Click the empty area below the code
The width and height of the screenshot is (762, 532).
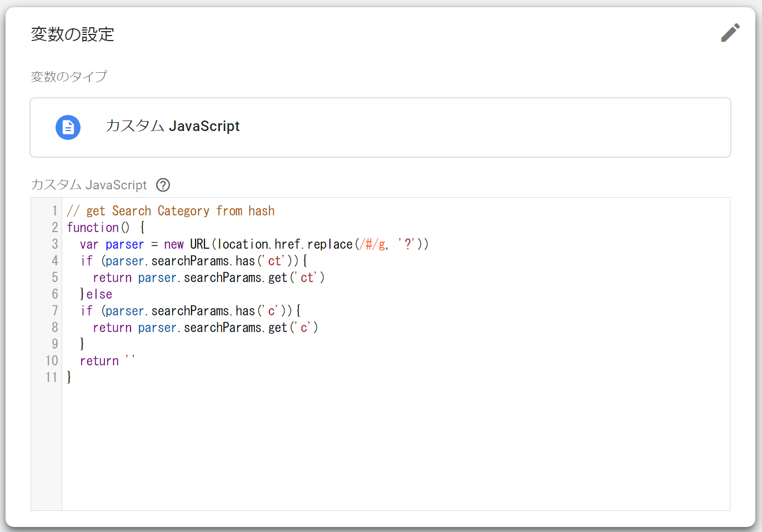pos(389,444)
